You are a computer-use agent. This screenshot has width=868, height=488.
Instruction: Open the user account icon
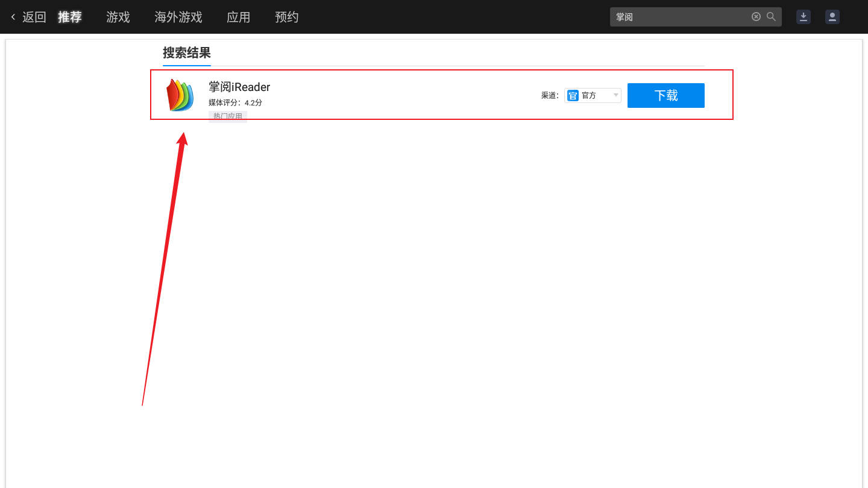[x=832, y=17]
